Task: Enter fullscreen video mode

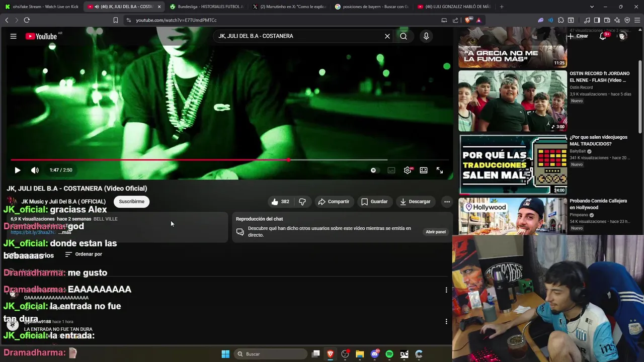Action: pos(440,170)
